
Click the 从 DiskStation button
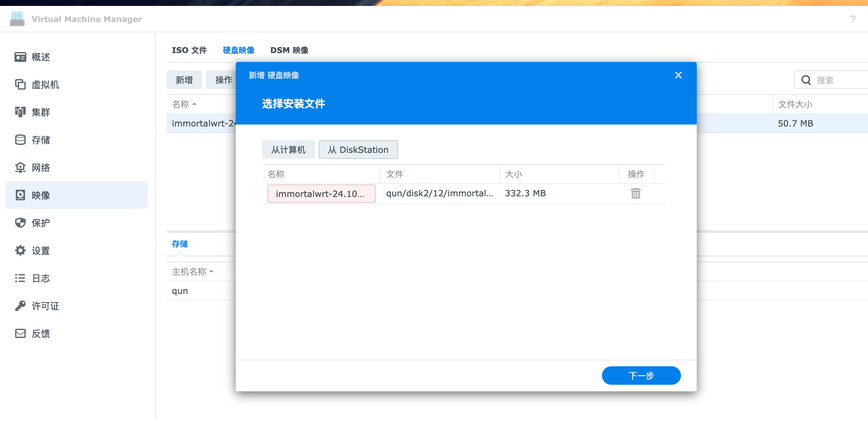358,150
